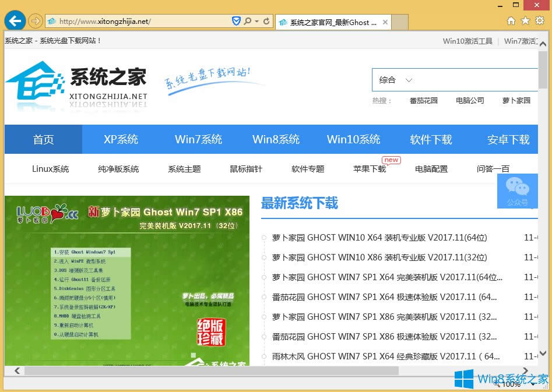Click the Favorites star icon
Screen dimensions: 552x392
[526, 20]
